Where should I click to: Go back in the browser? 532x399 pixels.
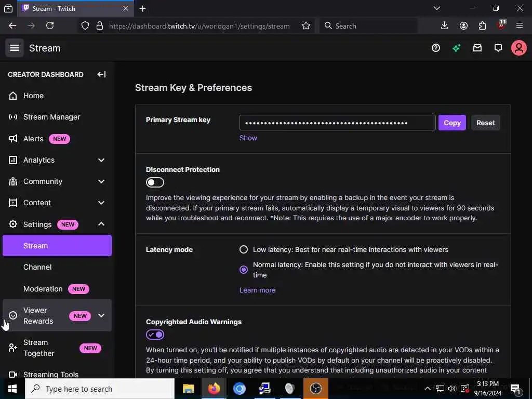[x=12, y=26]
